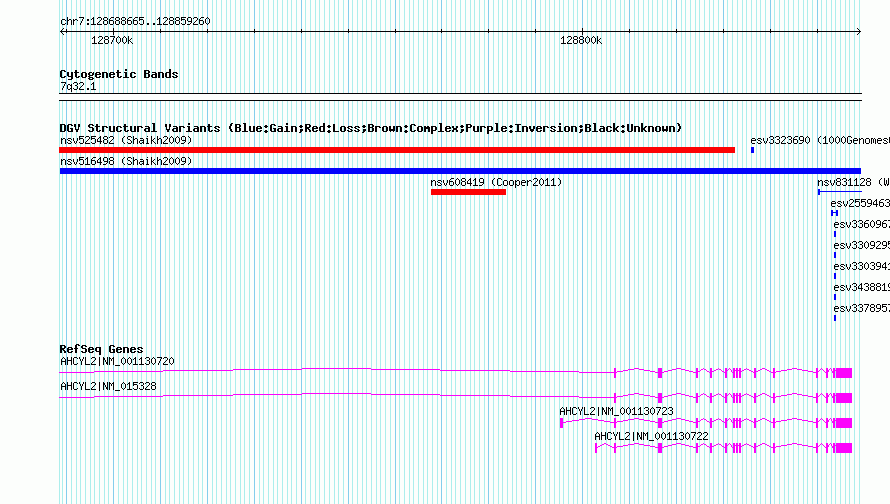Open the nsv525482 (Shaikh2009) label
The image size is (890, 504).
coord(126,140)
